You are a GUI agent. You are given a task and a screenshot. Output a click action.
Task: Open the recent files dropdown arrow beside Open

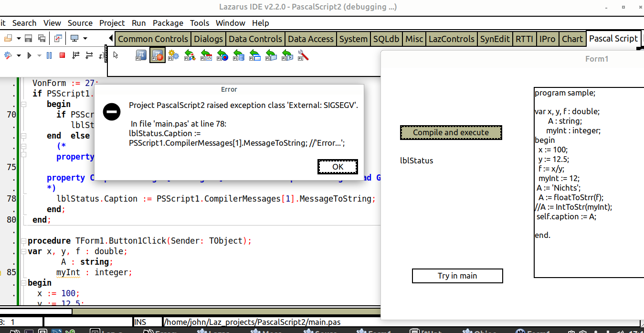[19, 38]
